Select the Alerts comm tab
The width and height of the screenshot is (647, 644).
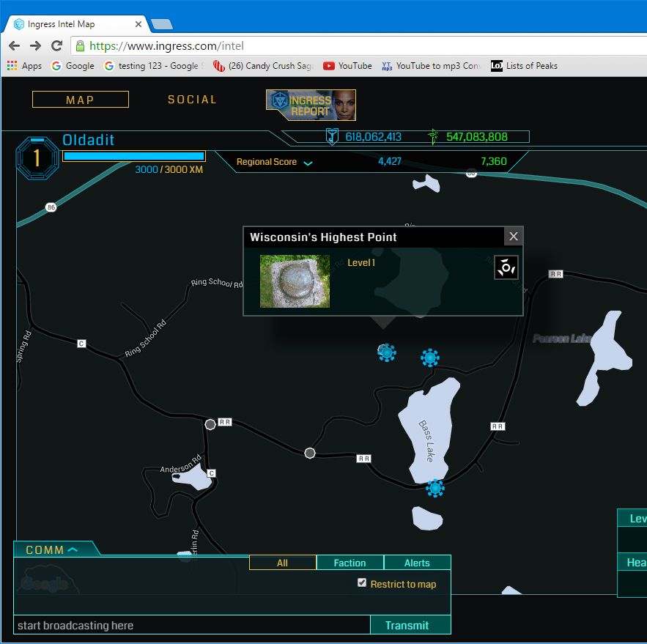coord(417,563)
